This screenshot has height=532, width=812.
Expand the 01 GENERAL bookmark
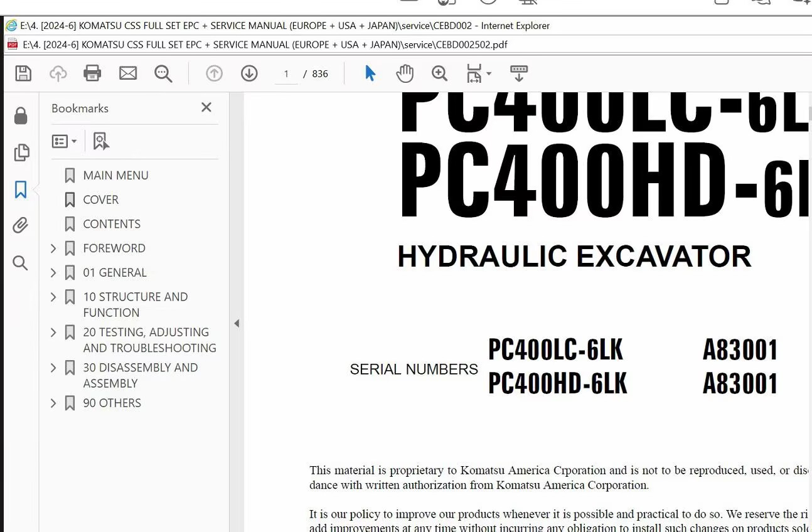(53, 273)
